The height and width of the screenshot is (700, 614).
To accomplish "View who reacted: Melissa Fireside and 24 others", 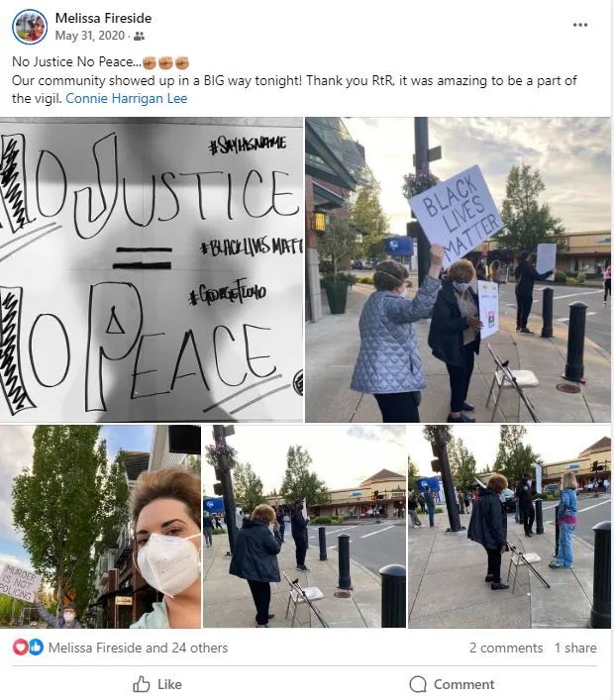I will tap(138, 648).
